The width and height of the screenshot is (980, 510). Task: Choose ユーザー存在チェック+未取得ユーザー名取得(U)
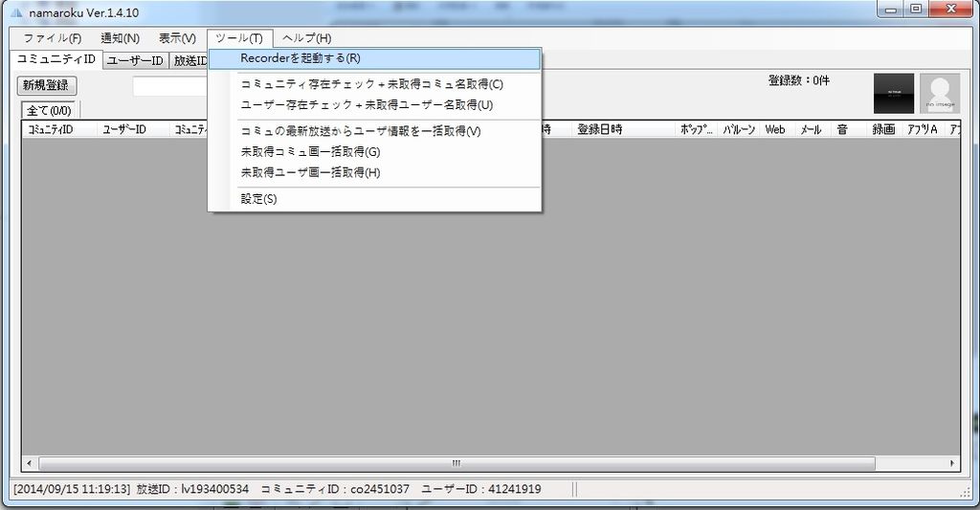[x=374, y=105]
